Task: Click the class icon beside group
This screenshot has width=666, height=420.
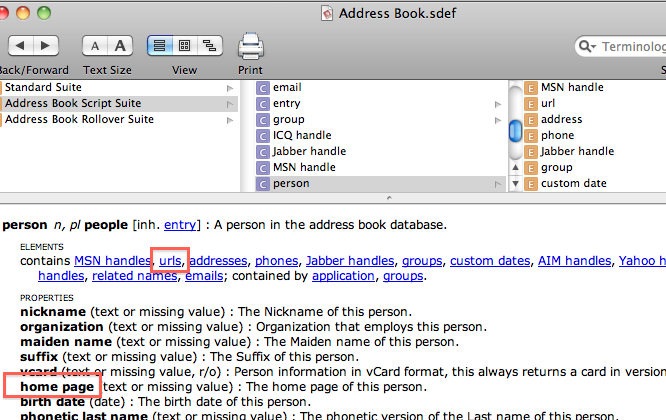Action: [263, 120]
